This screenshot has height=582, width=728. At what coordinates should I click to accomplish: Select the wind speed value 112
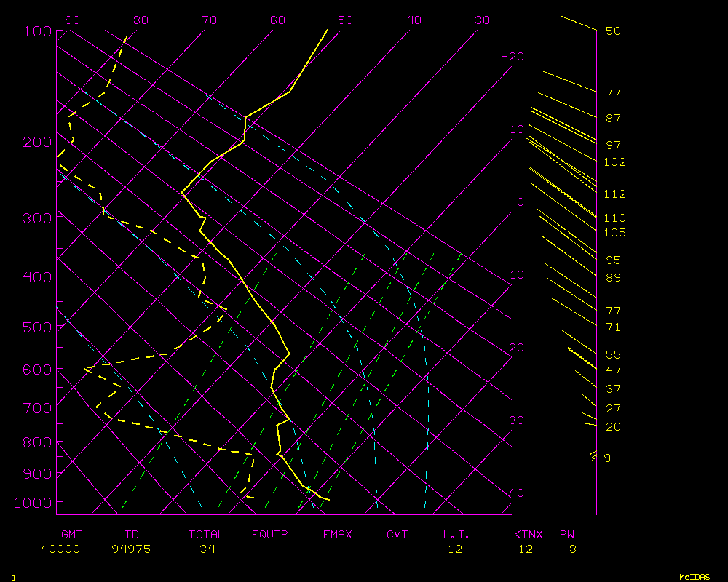pos(615,194)
